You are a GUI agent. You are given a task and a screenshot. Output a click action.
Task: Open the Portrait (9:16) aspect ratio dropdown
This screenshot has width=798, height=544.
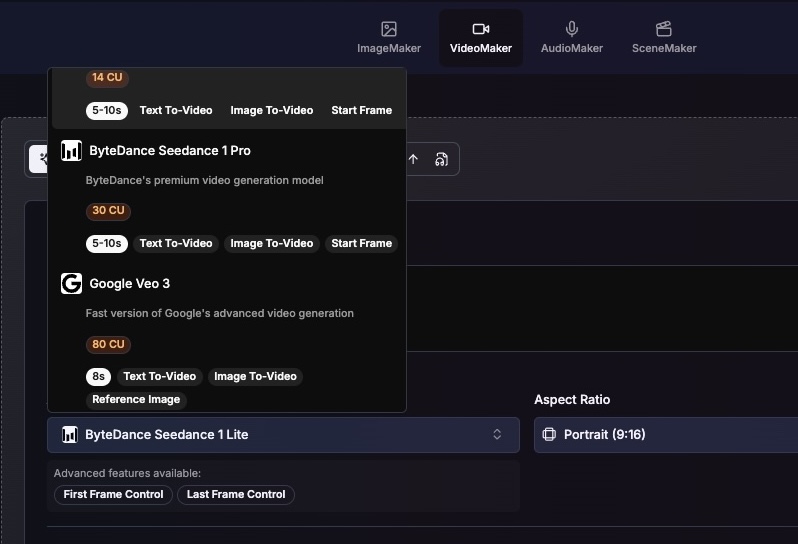coord(666,435)
